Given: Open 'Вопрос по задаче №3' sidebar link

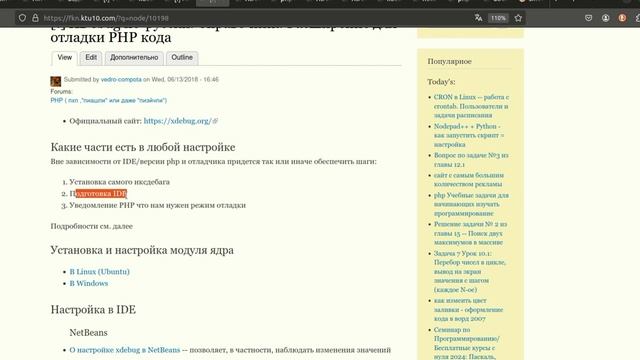Looking at the screenshot, I should (471, 160).
